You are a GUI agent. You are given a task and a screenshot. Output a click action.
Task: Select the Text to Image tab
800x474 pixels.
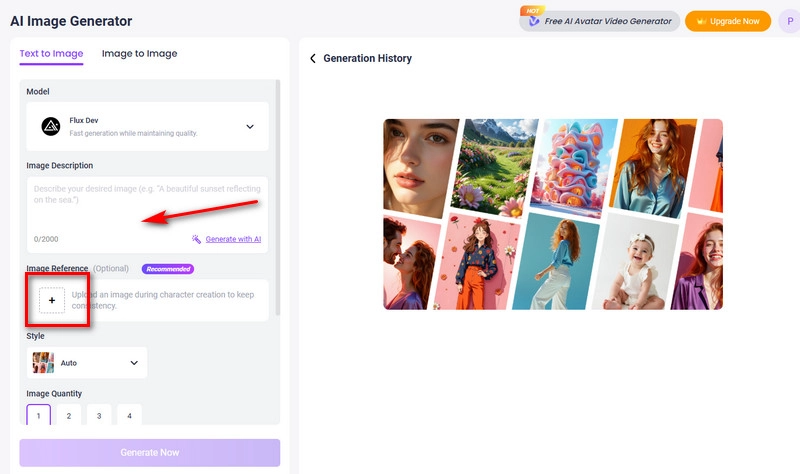[x=51, y=54]
